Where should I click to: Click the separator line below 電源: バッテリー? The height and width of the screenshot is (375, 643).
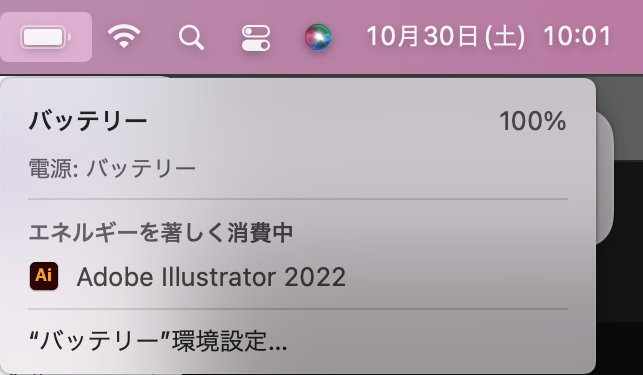pos(298,199)
